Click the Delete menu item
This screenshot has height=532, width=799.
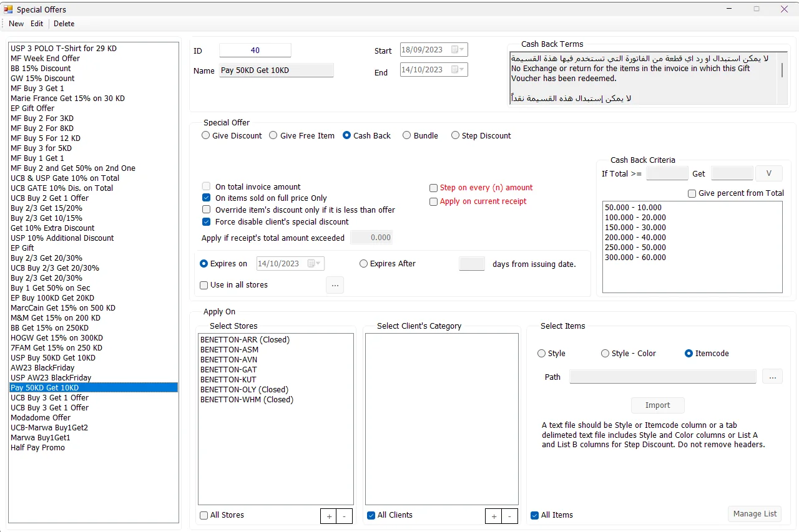[64, 24]
